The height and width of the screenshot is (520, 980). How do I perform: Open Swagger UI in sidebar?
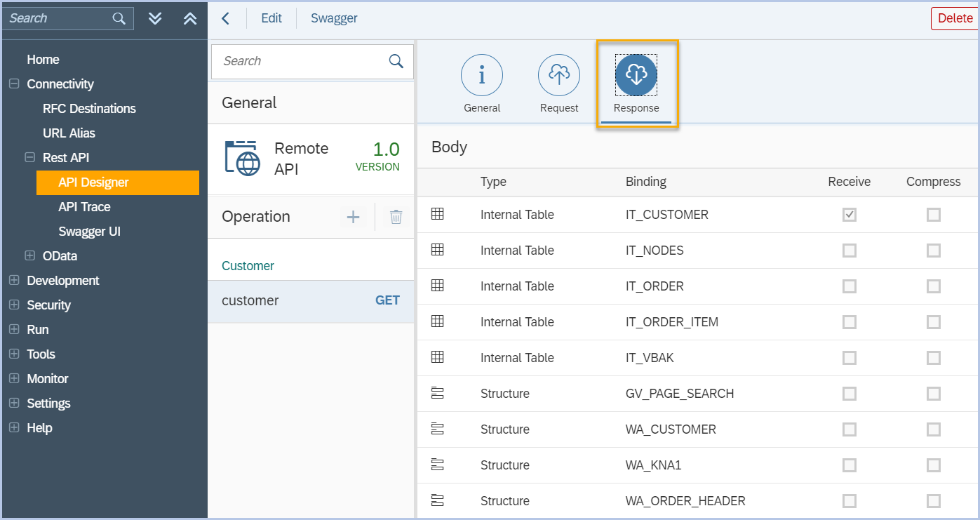pyautogui.click(x=90, y=232)
